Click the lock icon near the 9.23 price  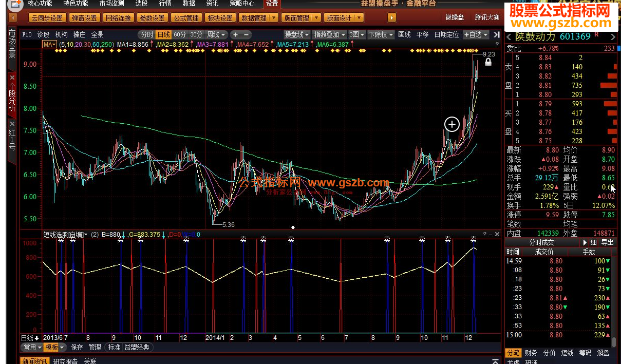pos(488,62)
